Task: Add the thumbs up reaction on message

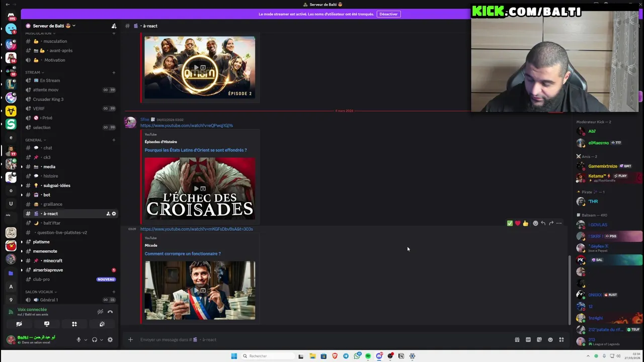Action: 525,223
